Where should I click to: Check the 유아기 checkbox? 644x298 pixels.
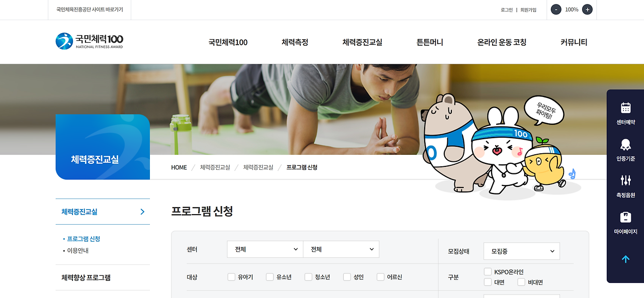pos(231,277)
